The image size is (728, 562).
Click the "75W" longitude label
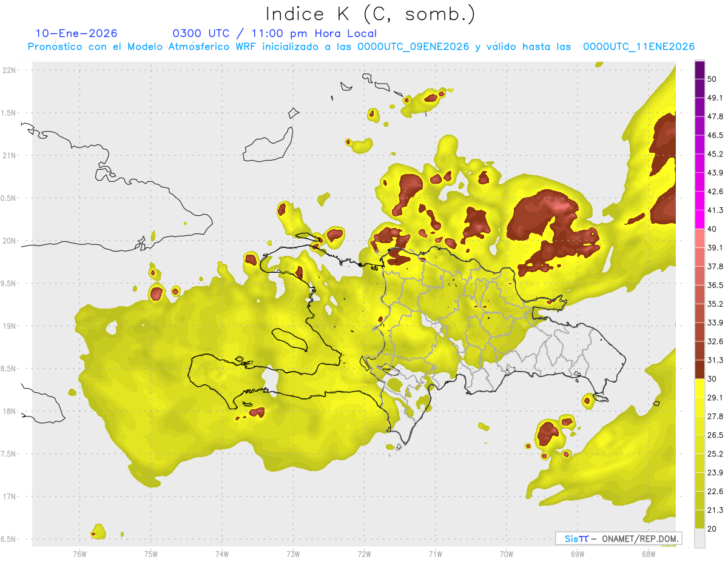coord(151,554)
